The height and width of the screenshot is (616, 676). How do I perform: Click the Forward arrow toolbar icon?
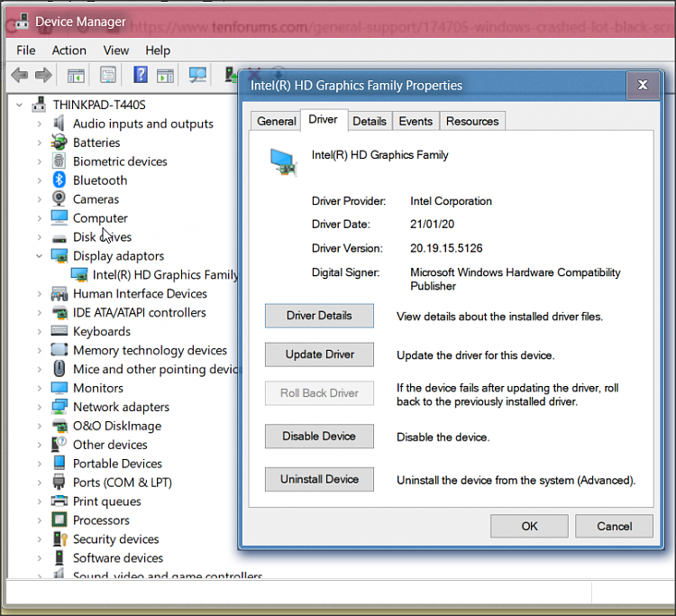pos(43,76)
